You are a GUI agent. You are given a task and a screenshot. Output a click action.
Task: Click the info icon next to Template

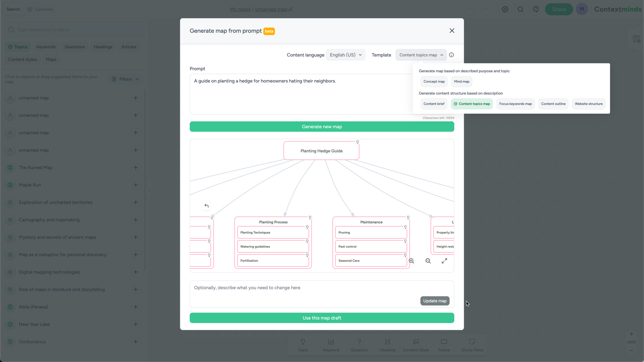pyautogui.click(x=451, y=55)
